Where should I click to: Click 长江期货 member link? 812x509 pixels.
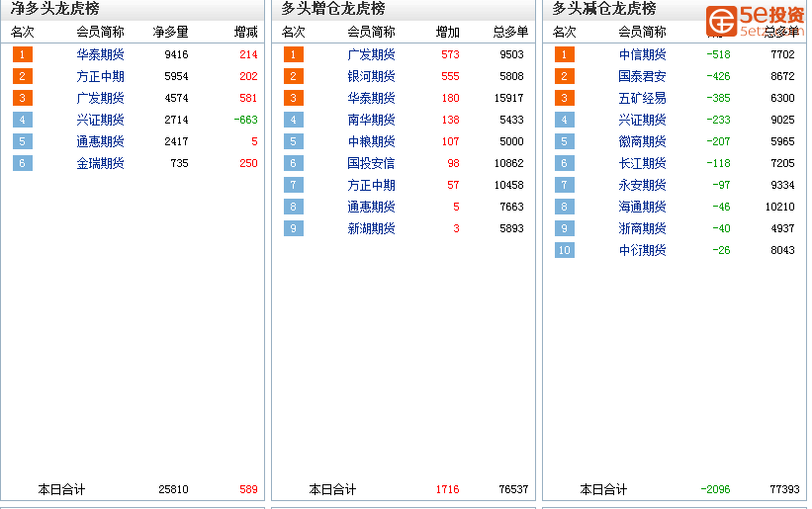click(642, 163)
